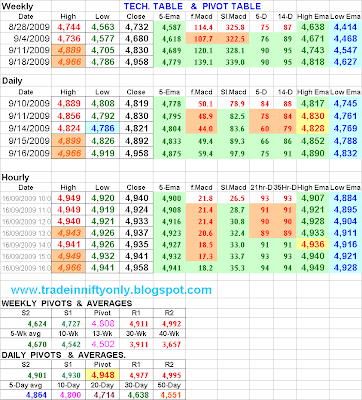Select daily f.Macd value 44.0
Screen dimensions: 362x400
205,129
